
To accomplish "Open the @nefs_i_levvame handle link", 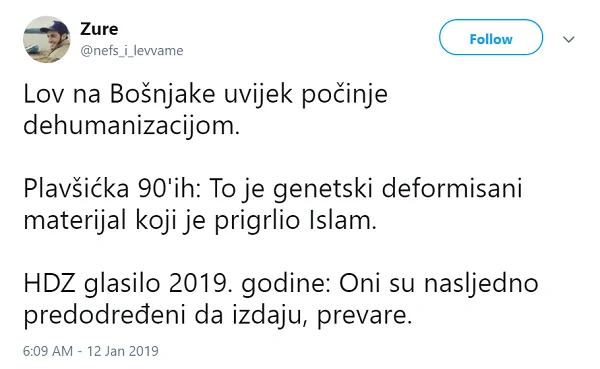I will (132, 51).
